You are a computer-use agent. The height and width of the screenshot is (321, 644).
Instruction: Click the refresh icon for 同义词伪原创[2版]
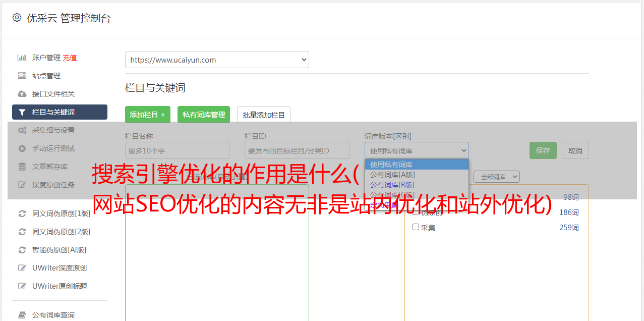pos(22,232)
